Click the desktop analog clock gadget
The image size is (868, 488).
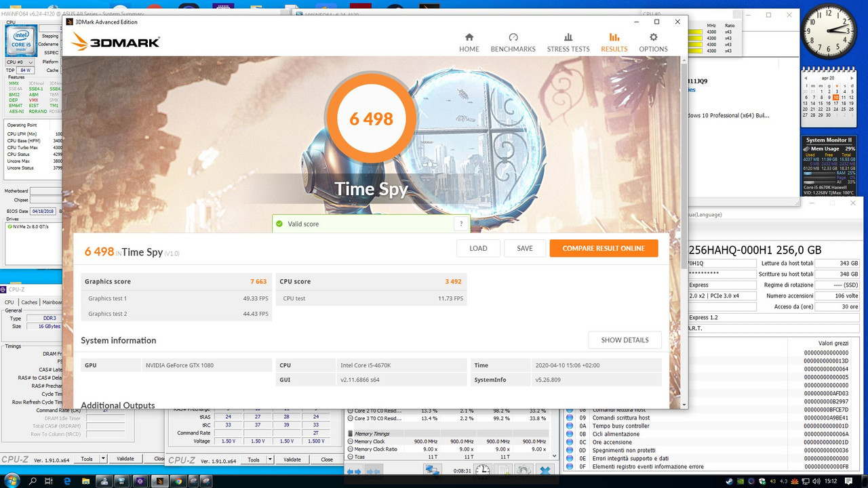[x=827, y=30]
